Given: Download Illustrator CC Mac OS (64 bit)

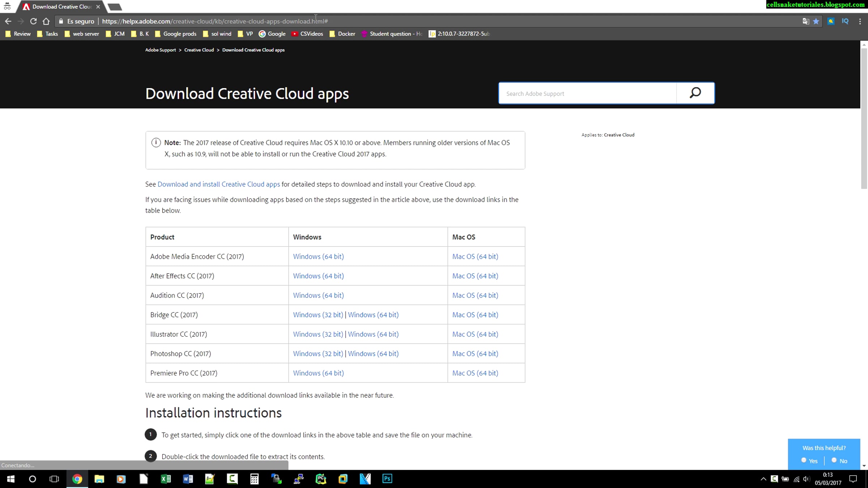Looking at the screenshot, I should (475, 334).
